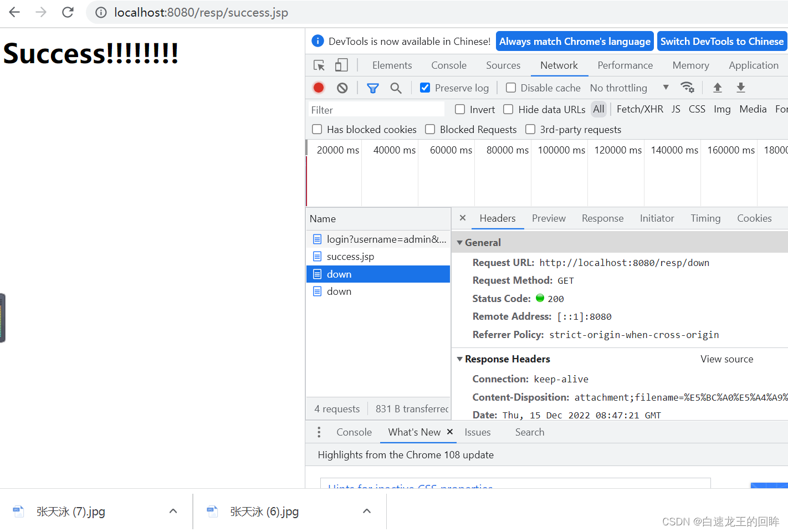Open network search magnifier
788x532 pixels.
[x=396, y=88]
